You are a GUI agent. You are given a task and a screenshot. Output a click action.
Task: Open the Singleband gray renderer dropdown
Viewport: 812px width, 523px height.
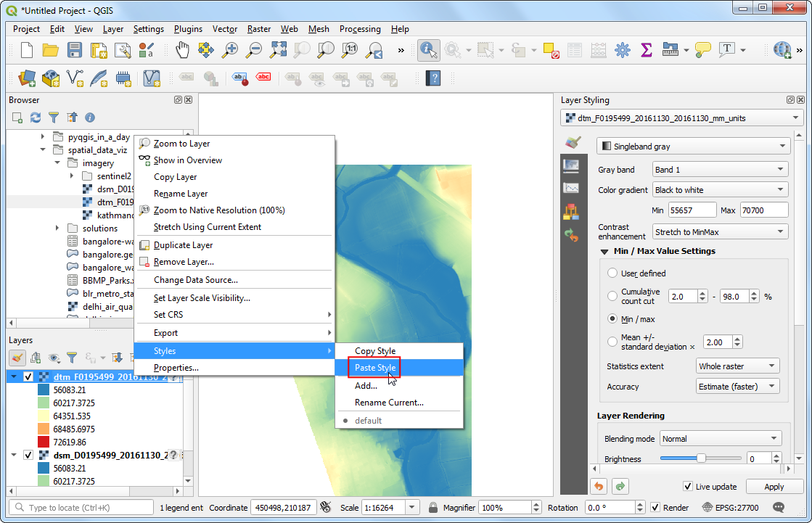[x=694, y=147]
